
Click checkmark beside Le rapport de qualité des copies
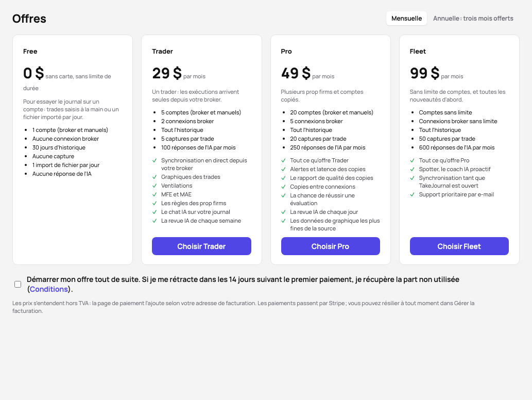284,178
